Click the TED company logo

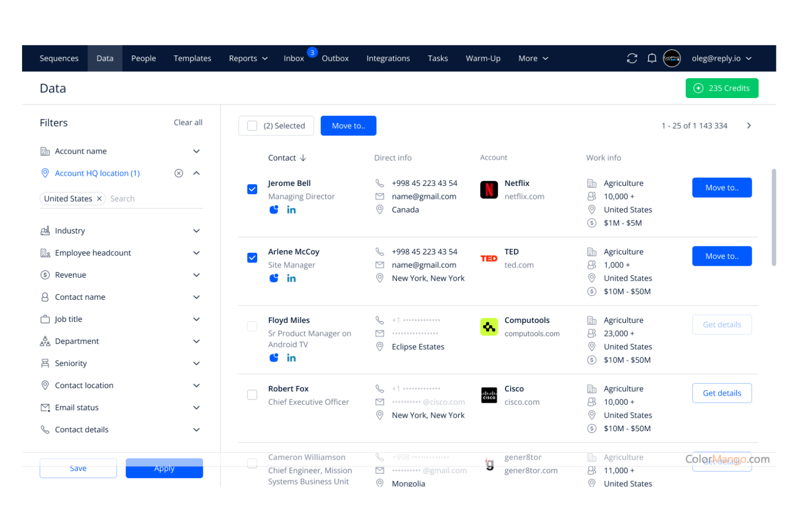[x=489, y=258]
